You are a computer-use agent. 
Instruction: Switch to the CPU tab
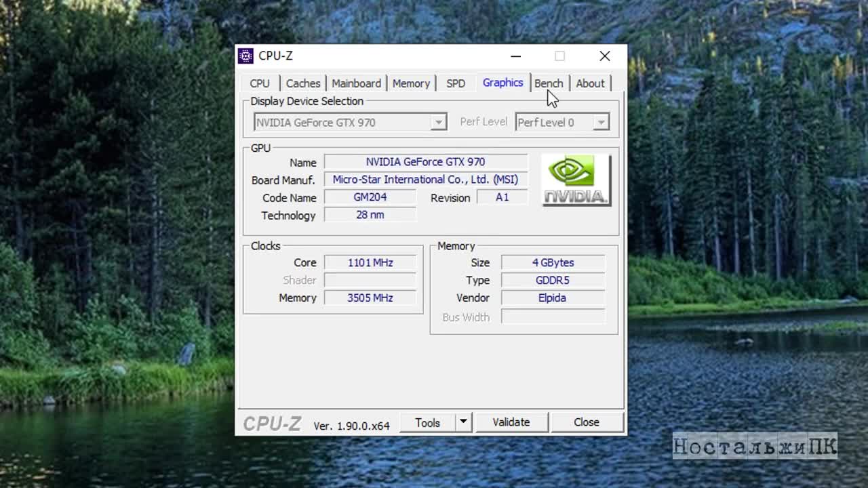(x=260, y=83)
